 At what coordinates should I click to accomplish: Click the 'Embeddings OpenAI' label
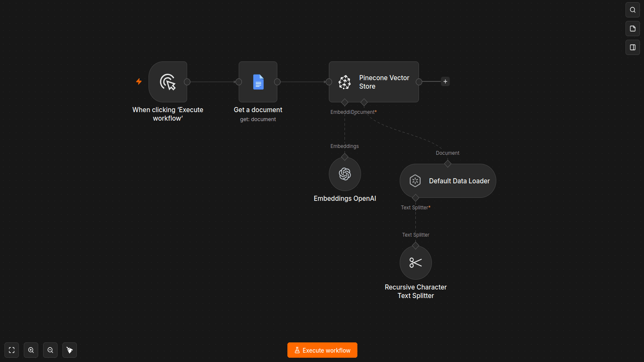click(345, 198)
